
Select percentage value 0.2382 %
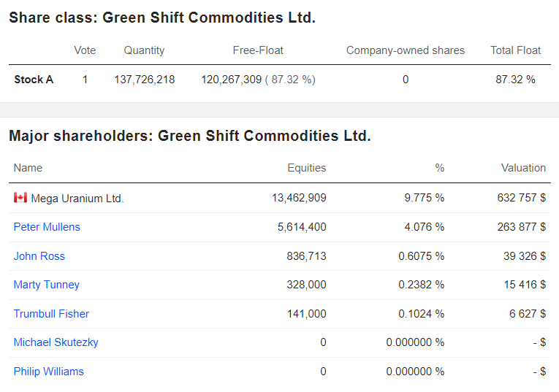click(x=422, y=285)
